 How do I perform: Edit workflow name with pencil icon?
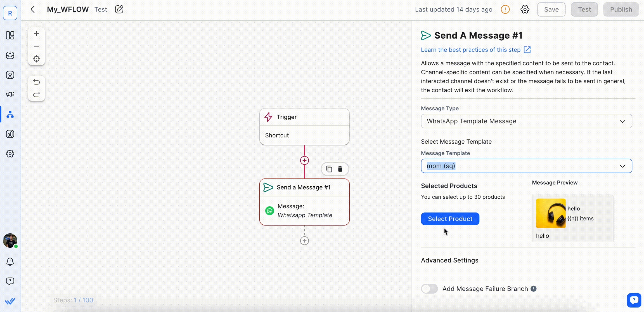[119, 10]
